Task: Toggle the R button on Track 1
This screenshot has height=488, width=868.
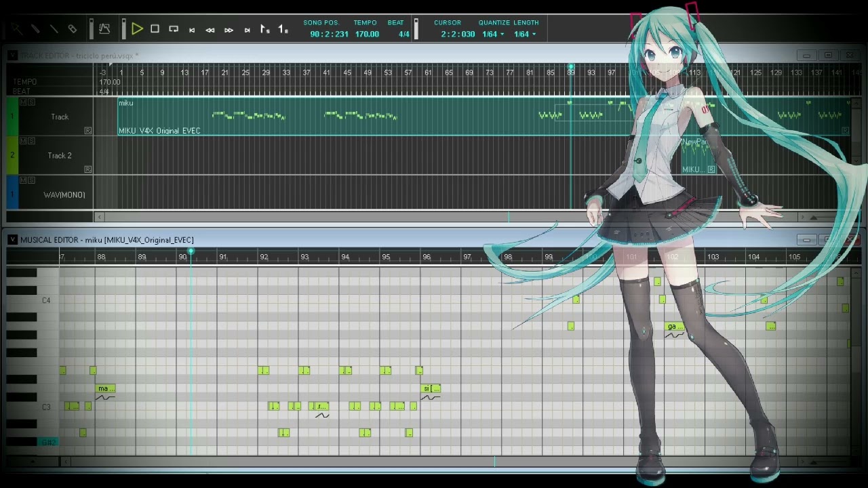Action: [87, 130]
